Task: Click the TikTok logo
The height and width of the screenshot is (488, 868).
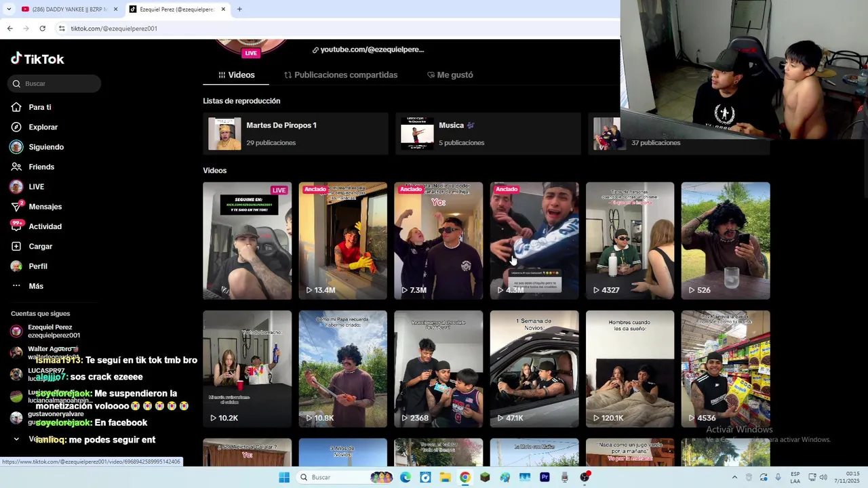Action: coord(37,59)
